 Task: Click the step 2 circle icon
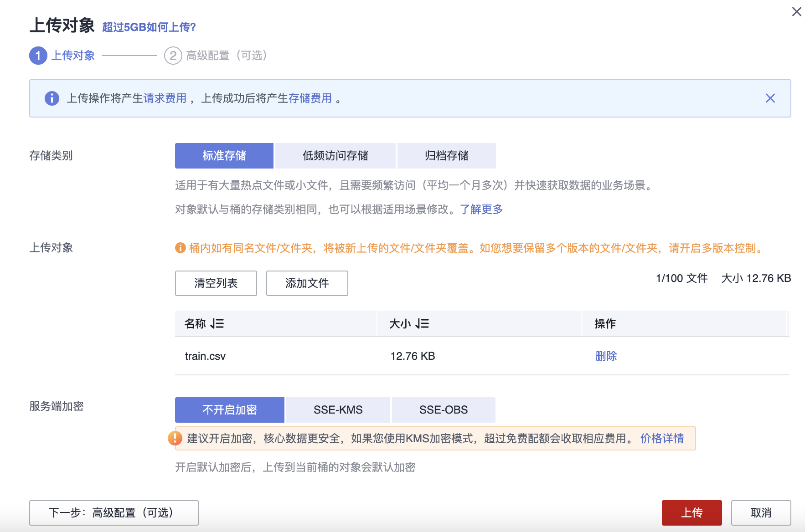173,56
